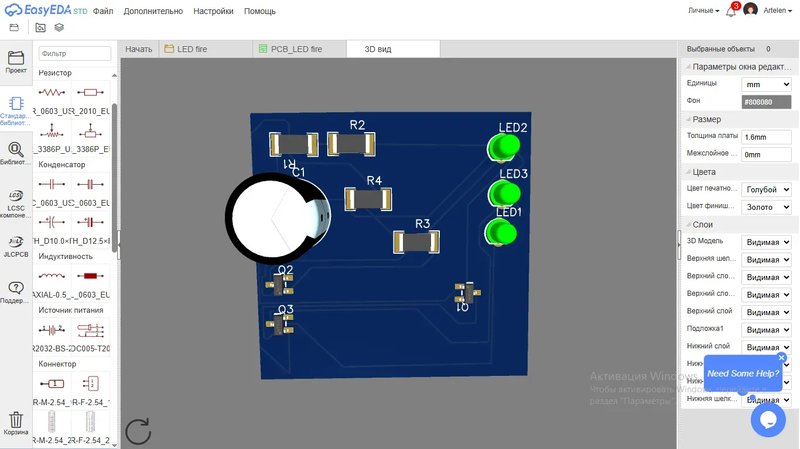
Task: Close the Need Some Help popup
Action: pos(782,358)
